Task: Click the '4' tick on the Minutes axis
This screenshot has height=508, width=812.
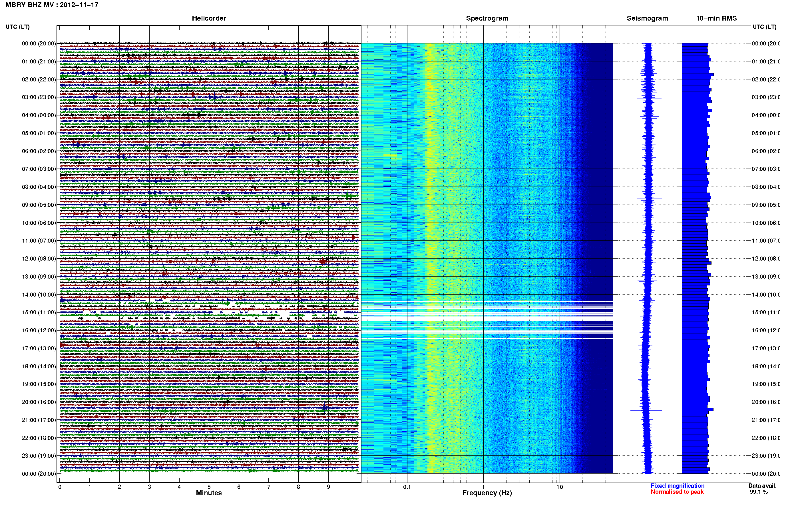Action: [179, 487]
